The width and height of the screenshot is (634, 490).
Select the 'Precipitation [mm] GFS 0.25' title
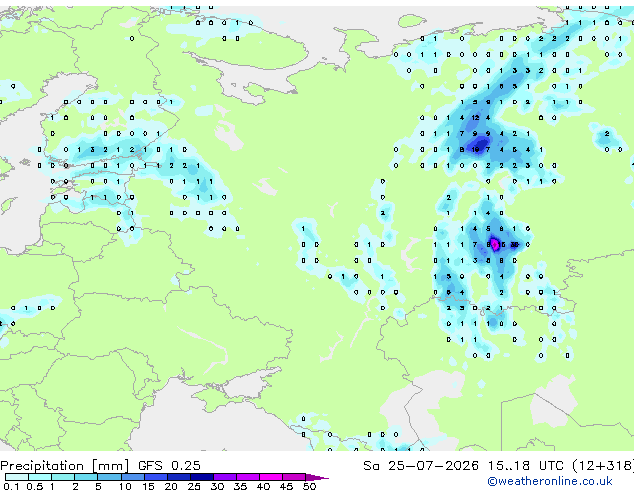[100, 466]
